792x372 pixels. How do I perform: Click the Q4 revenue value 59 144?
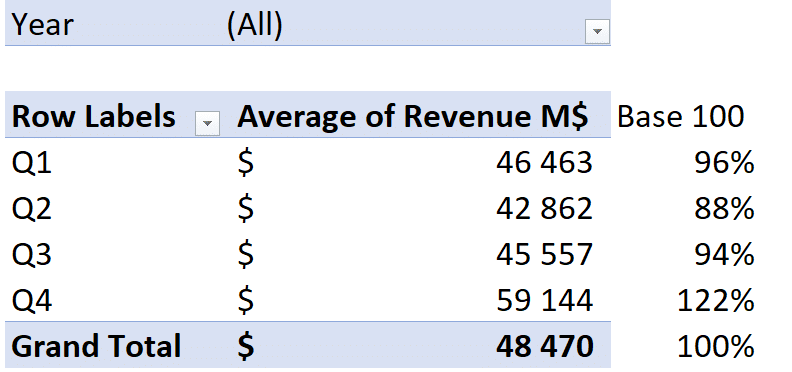tap(544, 300)
